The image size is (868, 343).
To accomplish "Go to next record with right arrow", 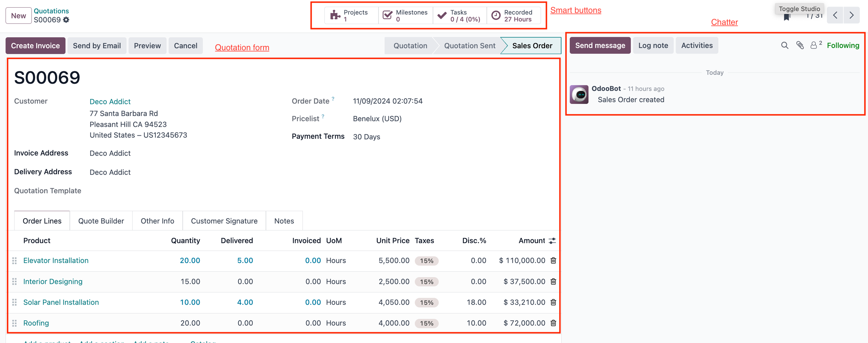I will 851,16.
